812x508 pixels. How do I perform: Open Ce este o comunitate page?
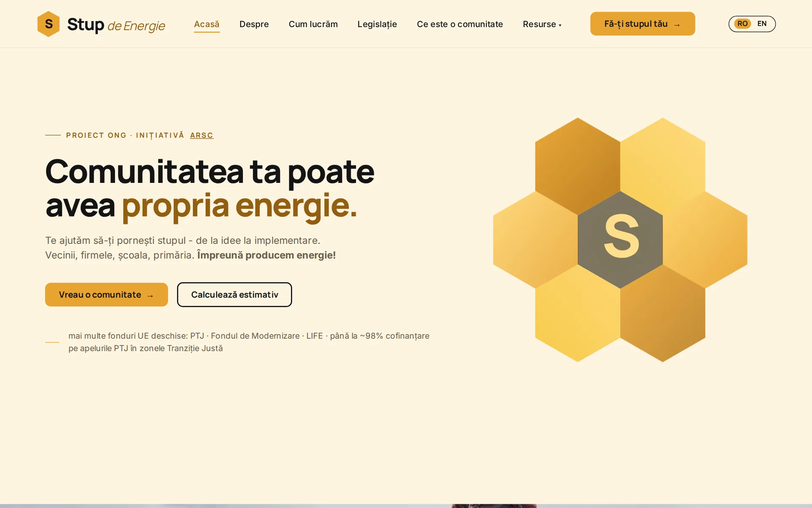460,24
